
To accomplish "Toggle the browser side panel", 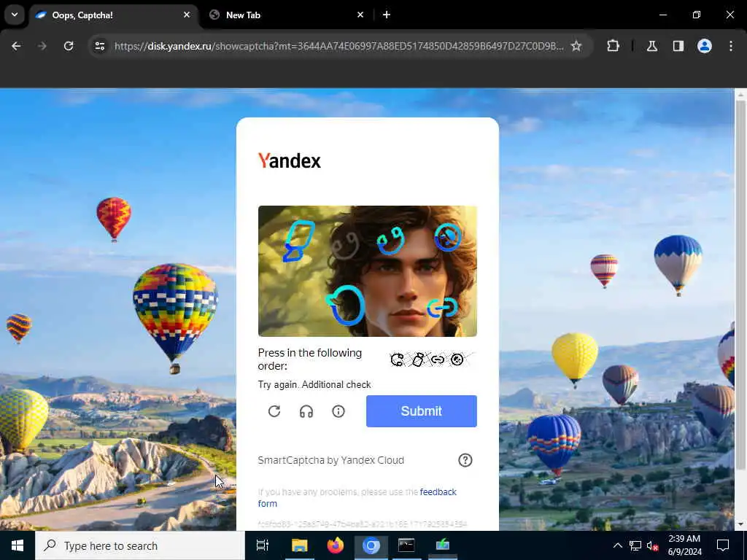I will tap(678, 46).
